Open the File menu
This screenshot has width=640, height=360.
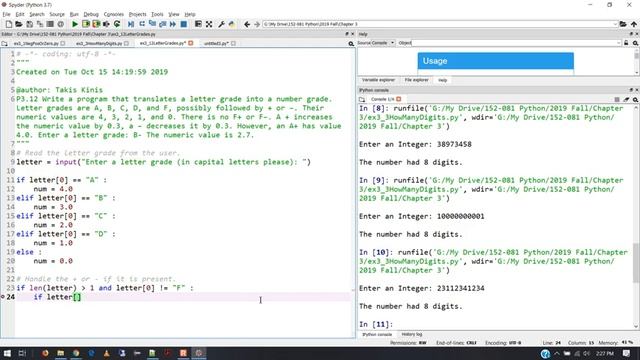(x=7, y=14)
